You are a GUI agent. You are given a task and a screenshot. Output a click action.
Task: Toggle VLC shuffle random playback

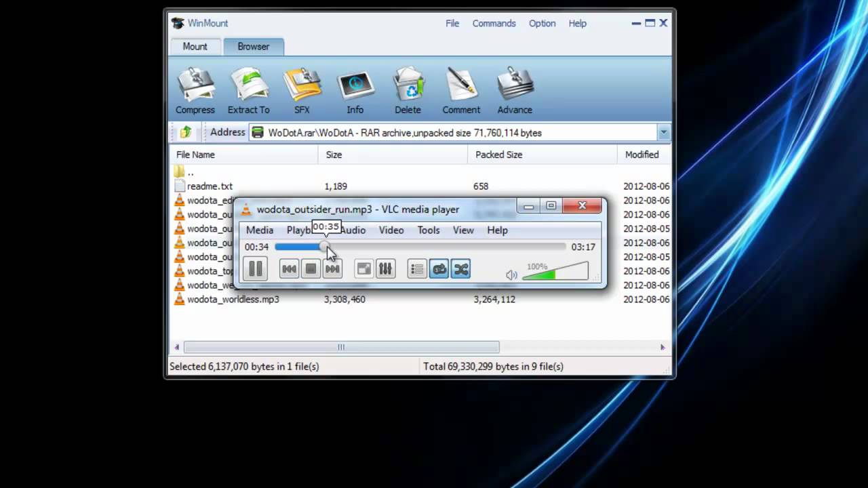[460, 269]
